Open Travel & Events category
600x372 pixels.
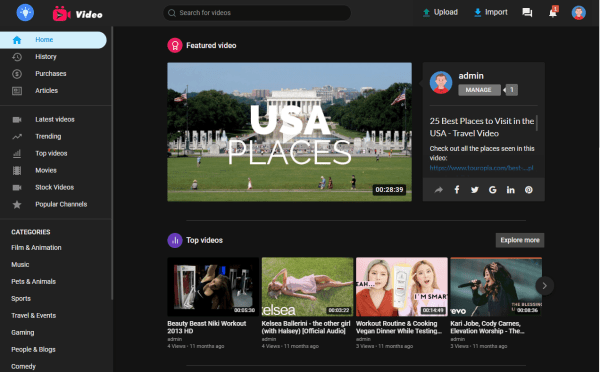pyautogui.click(x=34, y=315)
